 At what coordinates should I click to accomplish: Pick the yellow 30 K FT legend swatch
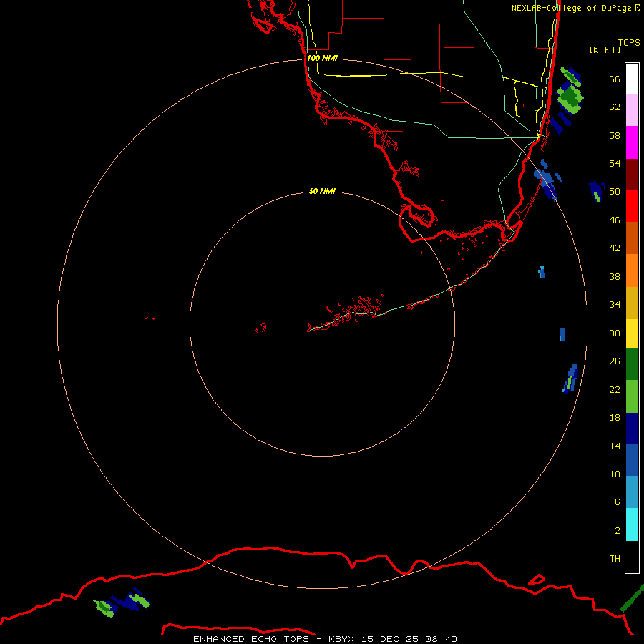[632, 333]
